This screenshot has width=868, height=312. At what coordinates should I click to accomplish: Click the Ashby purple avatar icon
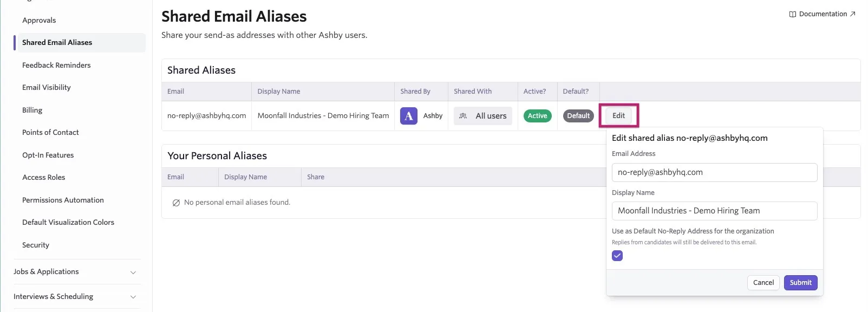click(x=409, y=116)
